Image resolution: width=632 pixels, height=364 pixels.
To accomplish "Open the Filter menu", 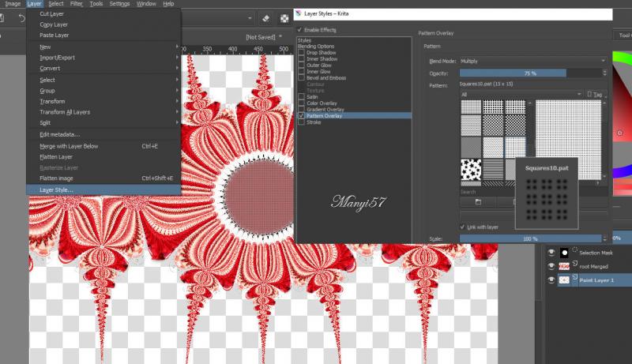I will (x=77, y=4).
